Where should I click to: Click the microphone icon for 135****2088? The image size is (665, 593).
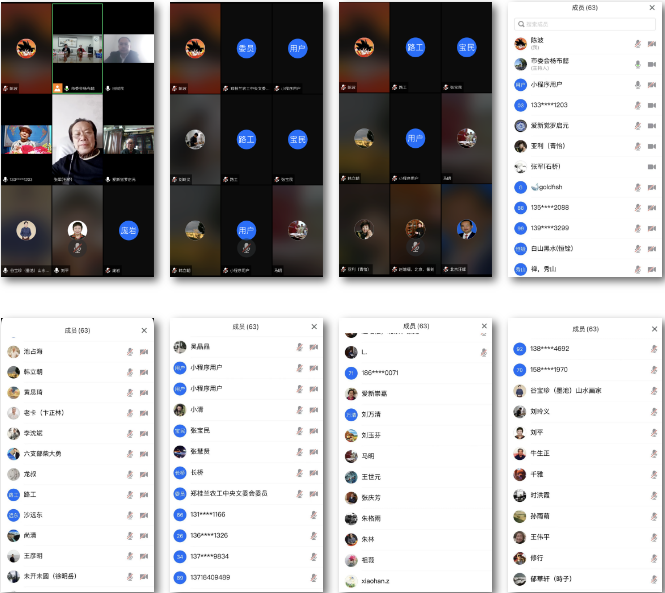click(x=637, y=208)
